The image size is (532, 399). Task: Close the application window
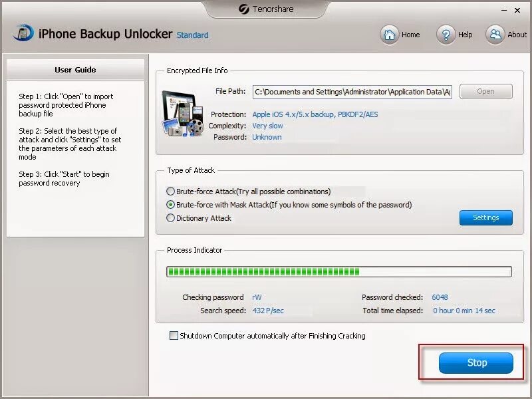[x=517, y=10]
